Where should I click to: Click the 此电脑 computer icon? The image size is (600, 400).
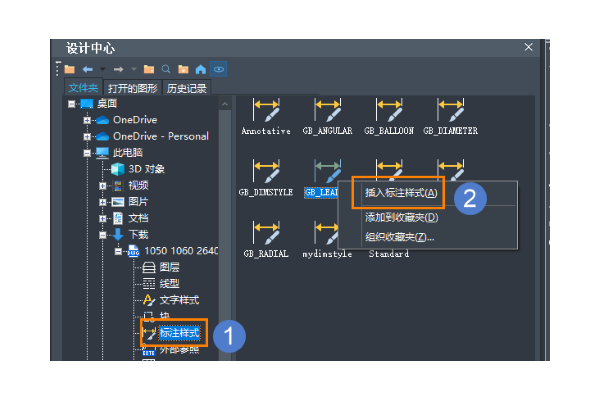tap(102, 153)
